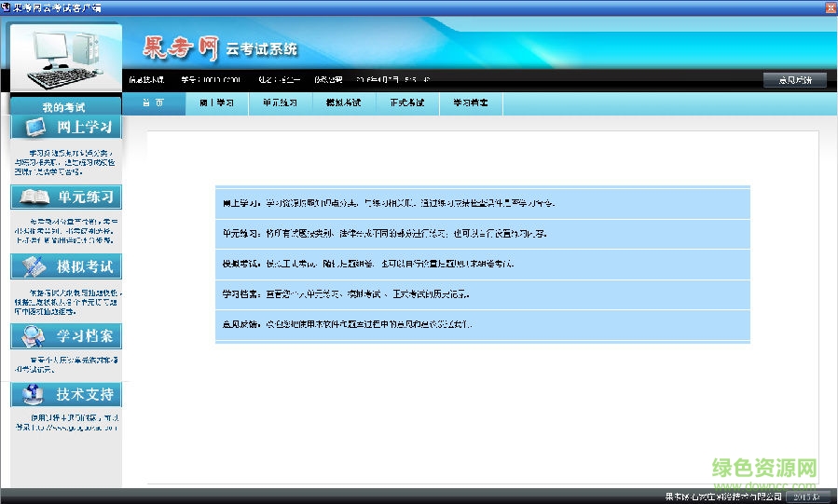Click the application icon in the title bar
The width and height of the screenshot is (838, 504).
click(6, 7)
